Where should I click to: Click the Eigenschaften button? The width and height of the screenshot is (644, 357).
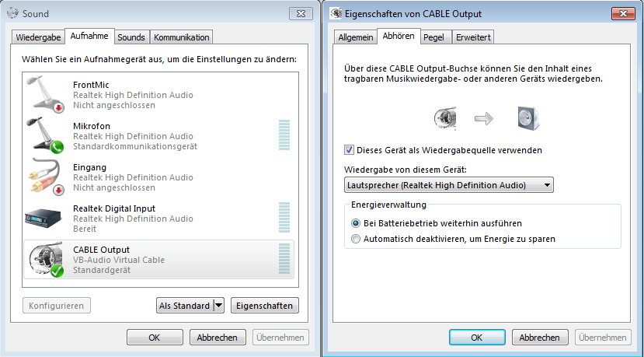point(264,306)
